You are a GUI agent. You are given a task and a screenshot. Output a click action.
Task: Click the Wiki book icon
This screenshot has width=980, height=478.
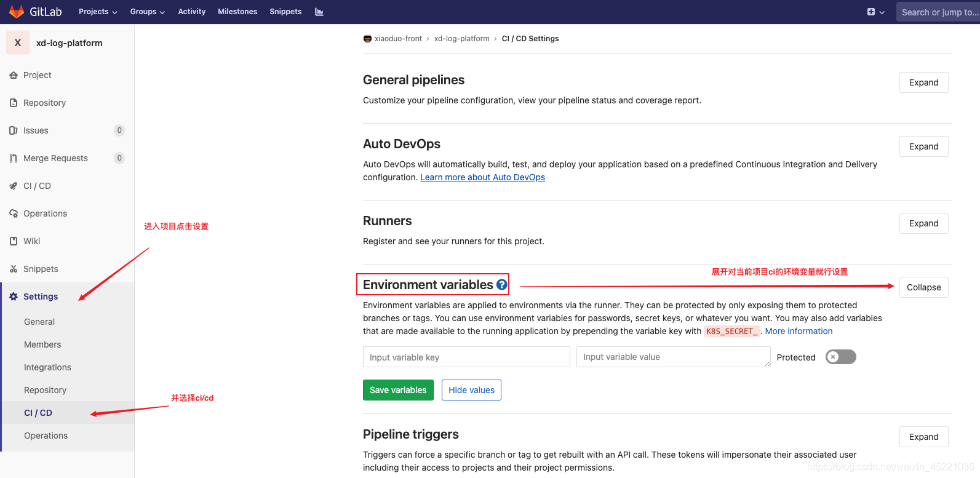pyautogui.click(x=14, y=241)
